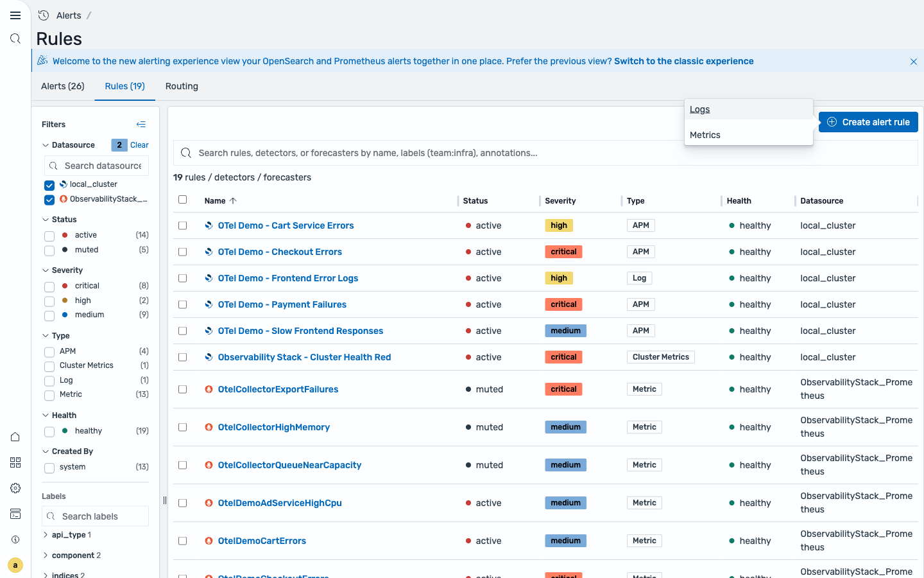Check the muted status filter

pyautogui.click(x=49, y=250)
